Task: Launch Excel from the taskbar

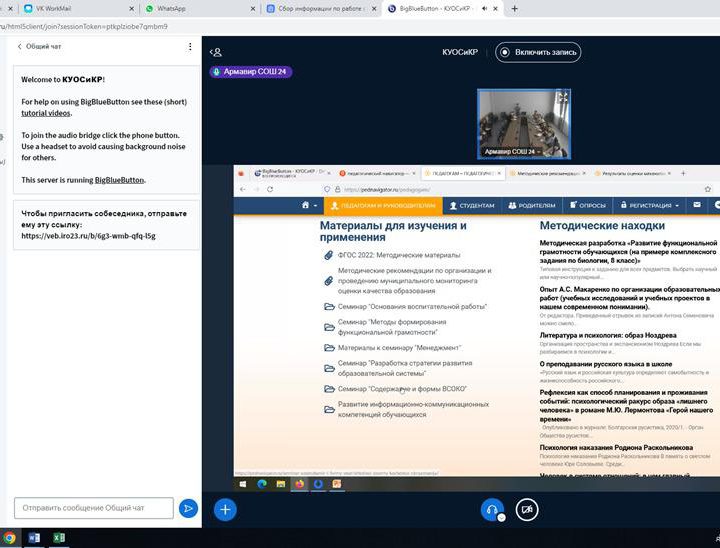Action: [59, 538]
